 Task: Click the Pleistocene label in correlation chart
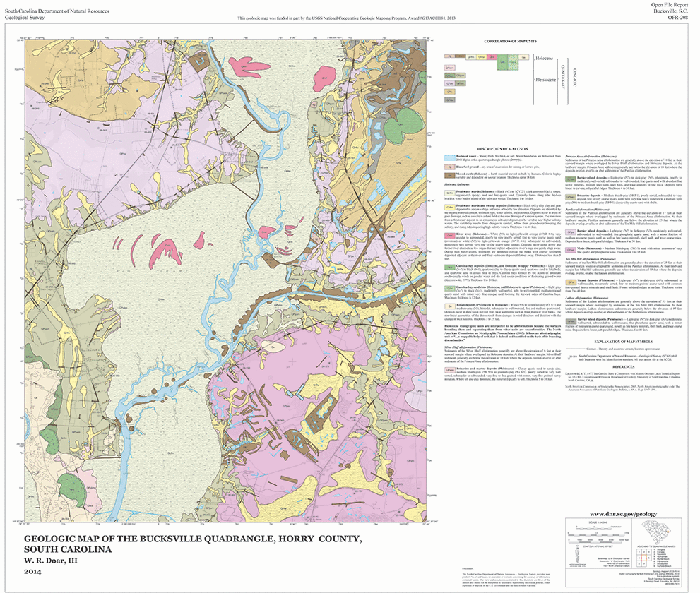click(543, 80)
